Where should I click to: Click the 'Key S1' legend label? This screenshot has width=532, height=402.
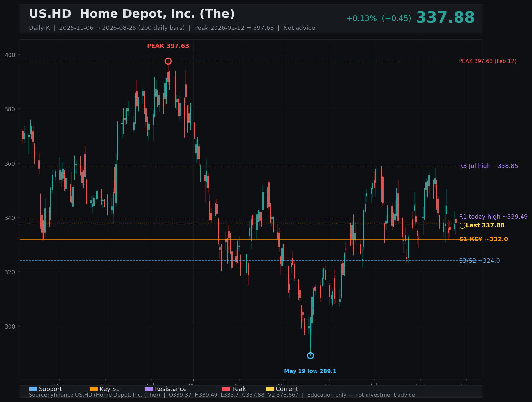tap(110, 389)
